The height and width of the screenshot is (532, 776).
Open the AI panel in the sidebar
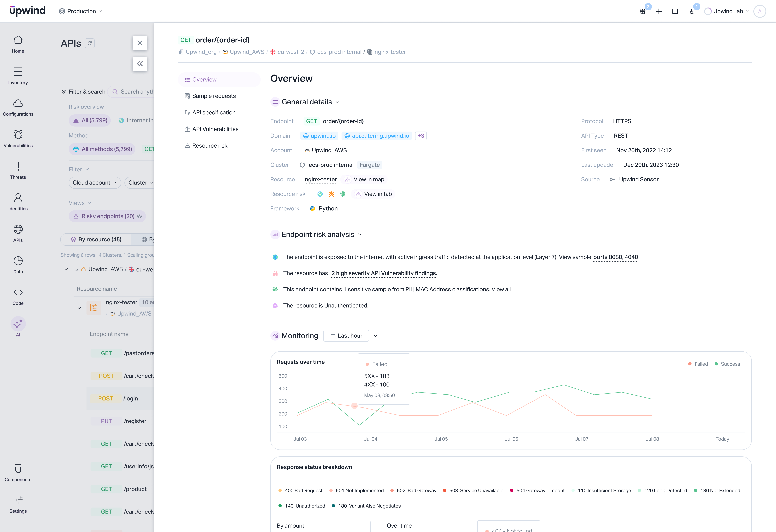(x=18, y=326)
